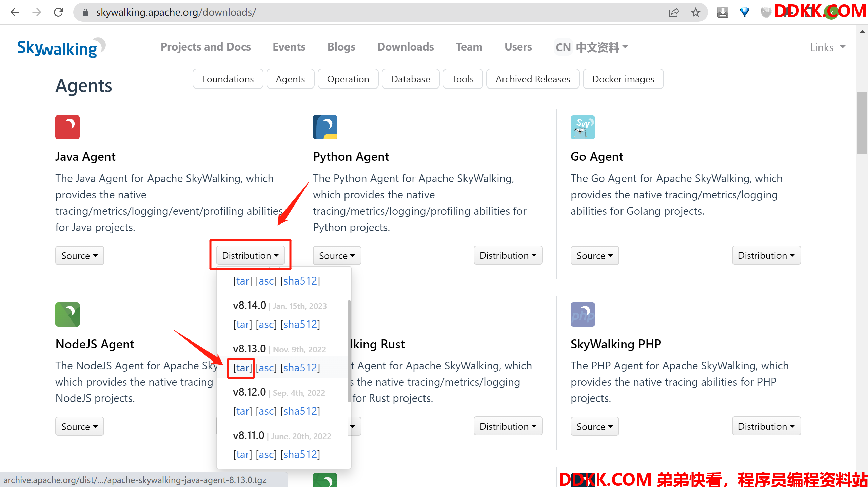This screenshot has height=487, width=868.
Task: Expand Python Agent Distribution dropdown
Action: pyautogui.click(x=508, y=255)
